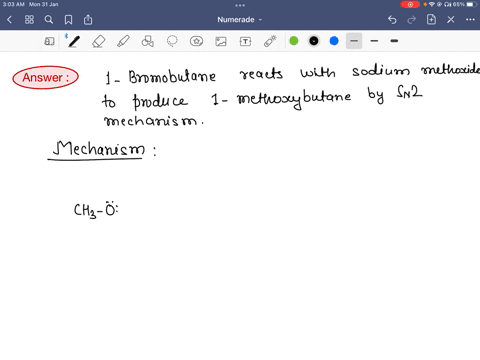Screen dimensions: 480x360
Task: Undo the last stroke
Action: coord(392,20)
